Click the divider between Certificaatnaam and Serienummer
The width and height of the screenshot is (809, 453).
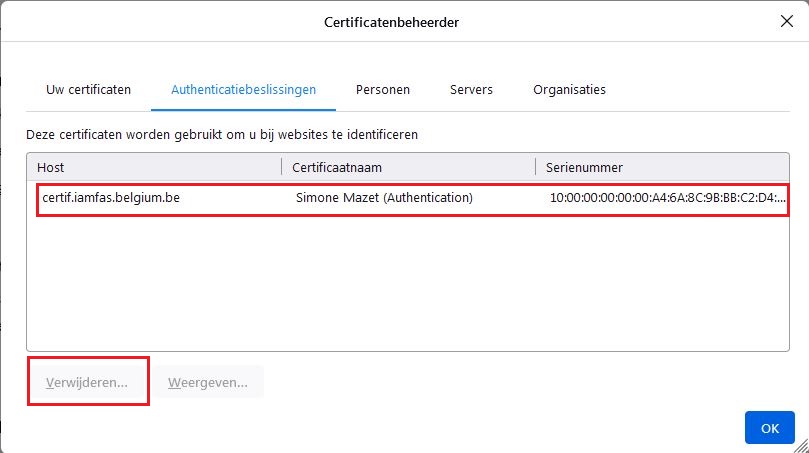(x=535, y=167)
